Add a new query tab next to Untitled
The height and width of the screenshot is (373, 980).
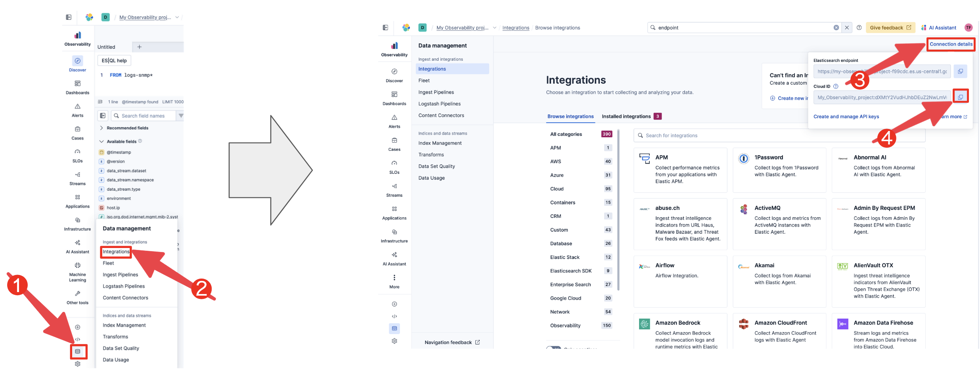coord(140,47)
